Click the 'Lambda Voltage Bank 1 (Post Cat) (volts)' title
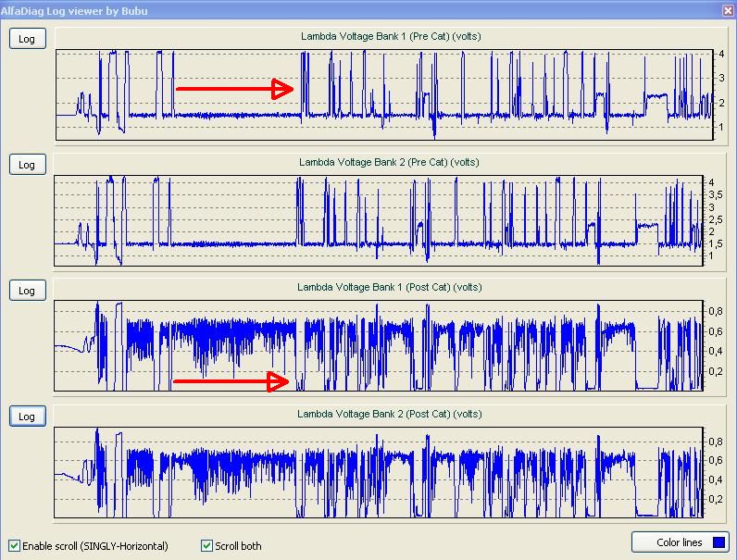Viewport: 737px width, 560px height. click(389, 287)
